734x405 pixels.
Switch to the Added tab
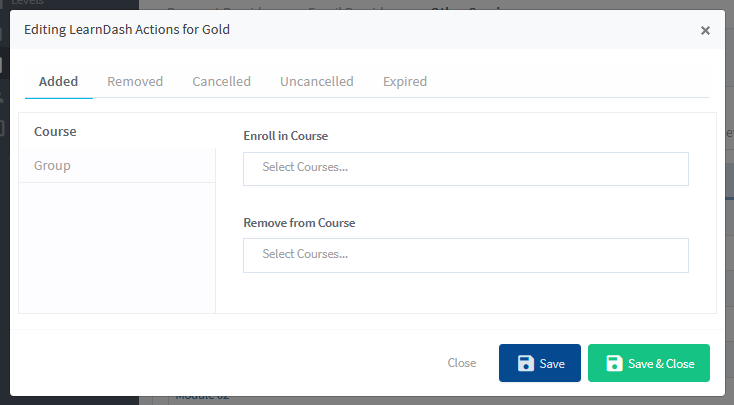[59, 81]
